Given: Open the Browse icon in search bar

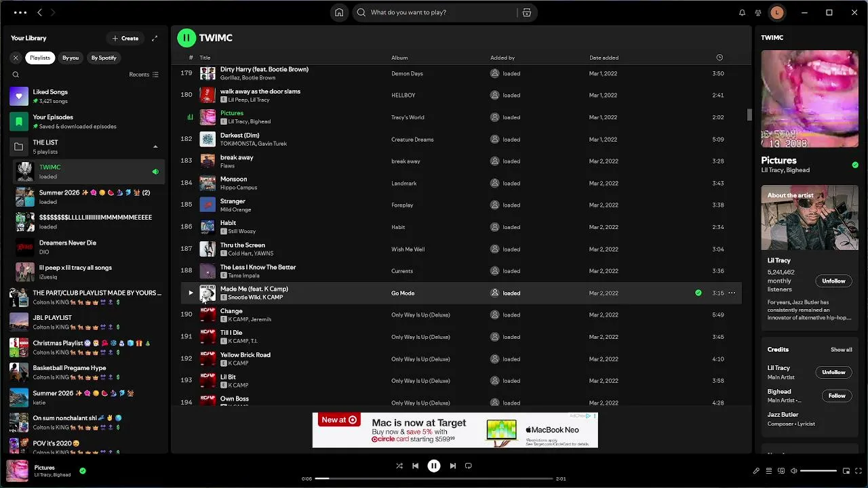Looking at the screenshot, I should (x=527, y=12).
